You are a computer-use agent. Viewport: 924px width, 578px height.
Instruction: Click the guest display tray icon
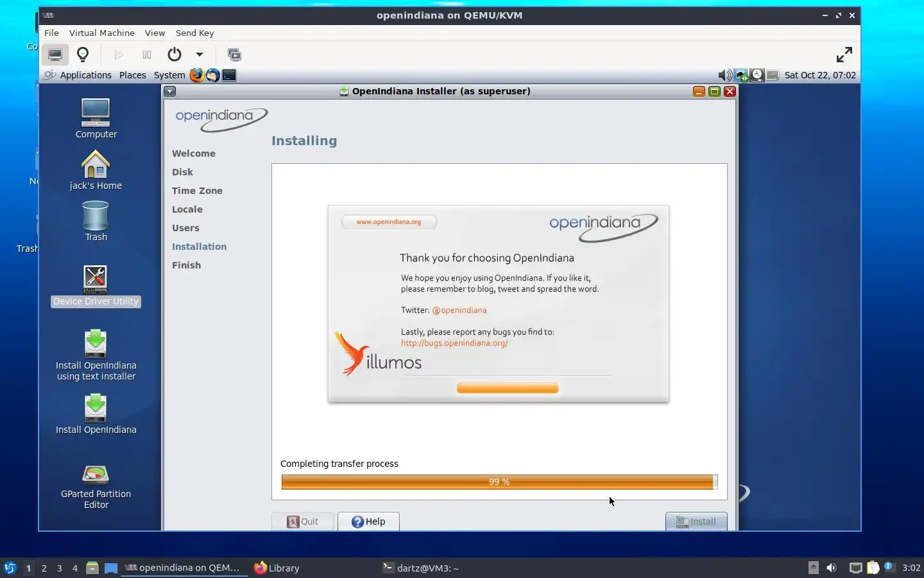click(773, 75)
